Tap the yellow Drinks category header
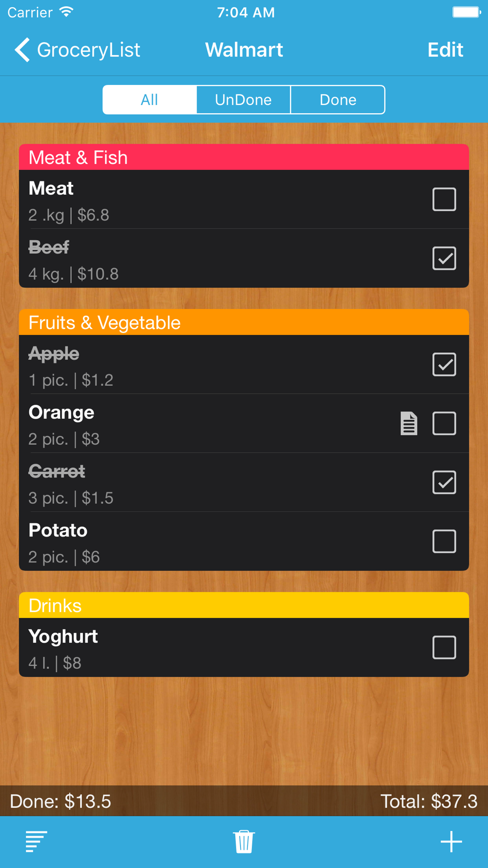This screenshot has width=488, height=868. [244, 605]
